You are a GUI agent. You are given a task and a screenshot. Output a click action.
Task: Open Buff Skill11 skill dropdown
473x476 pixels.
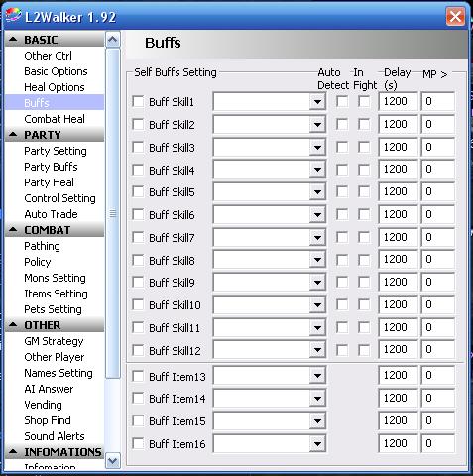click(x=317, y=327)
